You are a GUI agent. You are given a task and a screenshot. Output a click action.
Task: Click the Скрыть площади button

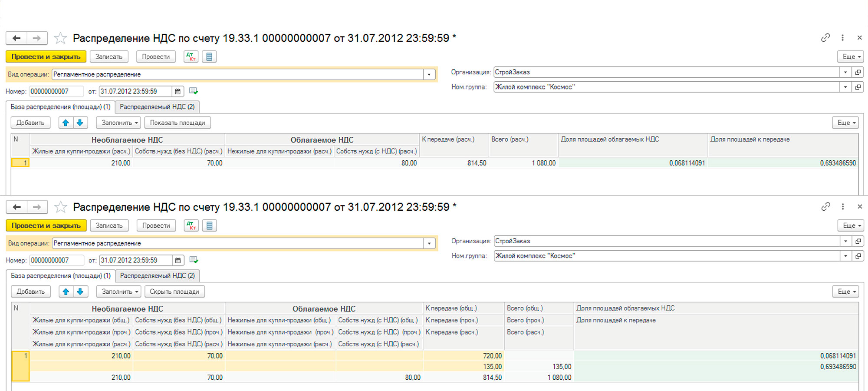click(174, 292)
